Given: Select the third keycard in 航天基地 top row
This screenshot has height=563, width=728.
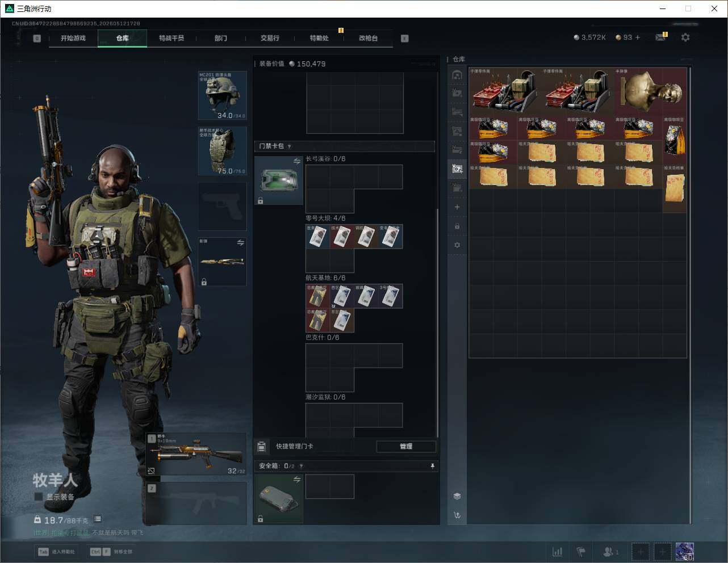Looking at the screenshot, I should [x=366, y=296].
